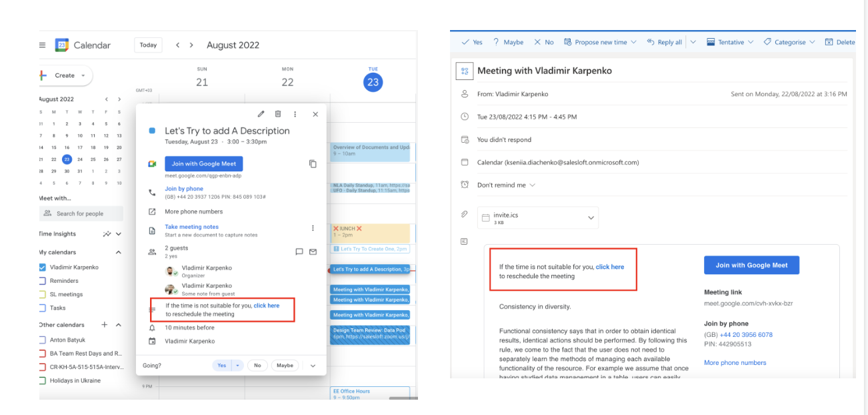Expand the Time Insights section
This screenshot has height=415, width=868.
(119, 234)
